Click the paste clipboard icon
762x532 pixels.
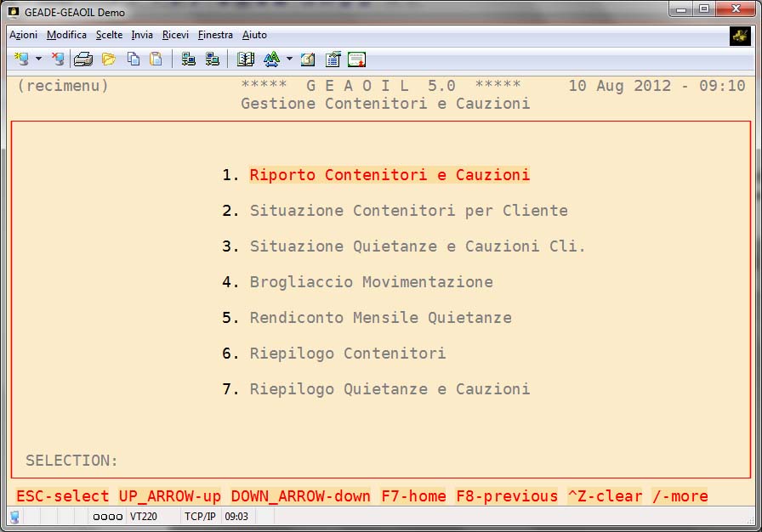[156, 59]
